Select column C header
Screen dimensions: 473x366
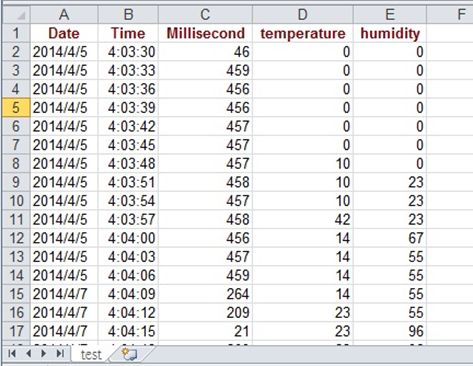[x=205, y=15]
